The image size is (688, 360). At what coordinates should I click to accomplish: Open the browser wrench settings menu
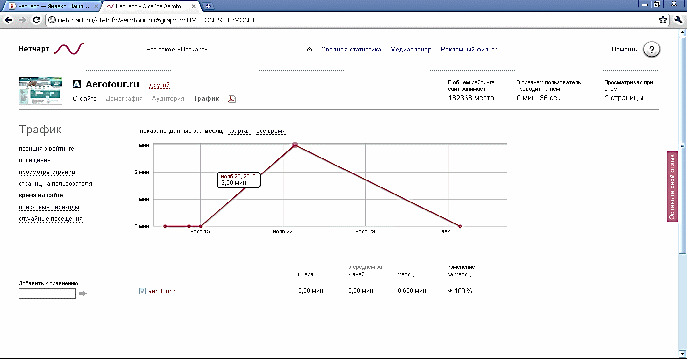click(678, 20)
